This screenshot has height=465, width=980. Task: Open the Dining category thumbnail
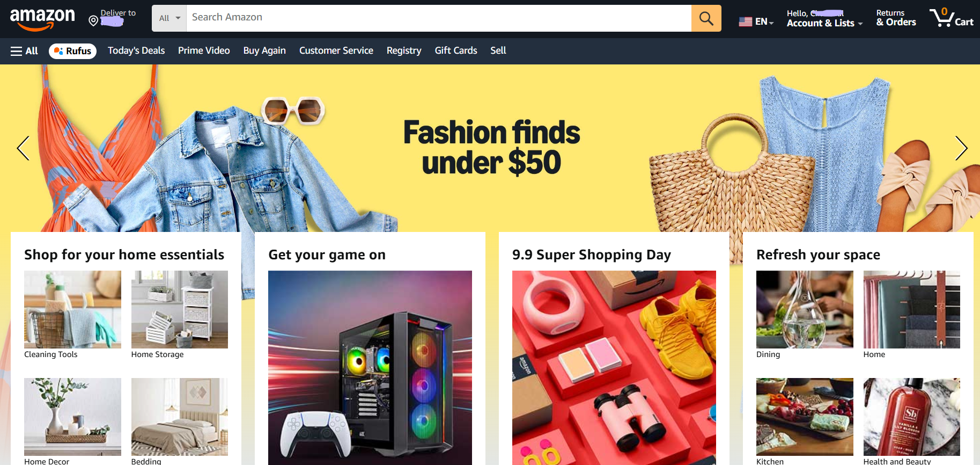pos(805,309)
